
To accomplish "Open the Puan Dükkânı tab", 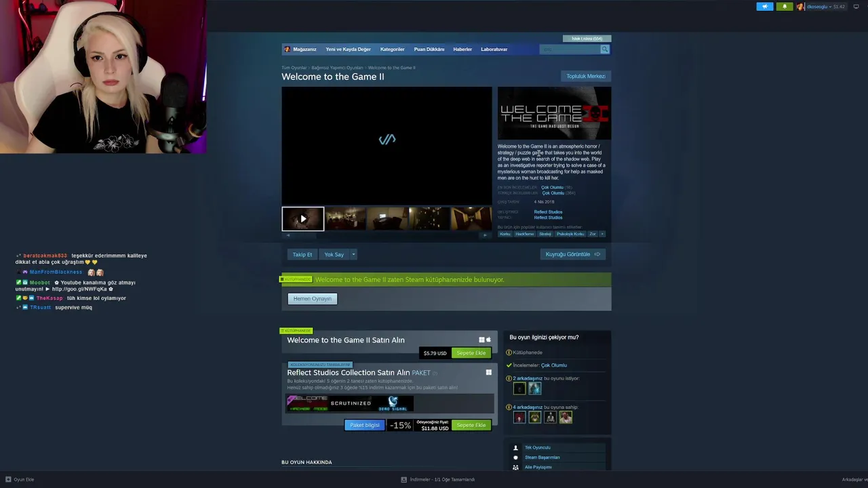I will pos(429,49).
